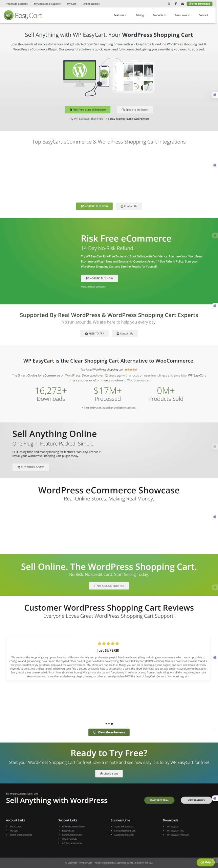Click Contact Us beside FREE TO TRY
The width and height of the screenshot is (218, 868).
point(125,334)
